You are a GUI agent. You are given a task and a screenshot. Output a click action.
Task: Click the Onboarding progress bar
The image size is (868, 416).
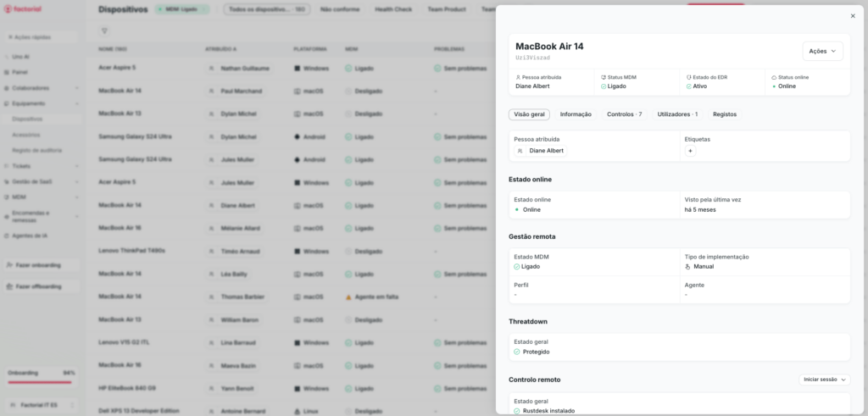click(41, 381)
